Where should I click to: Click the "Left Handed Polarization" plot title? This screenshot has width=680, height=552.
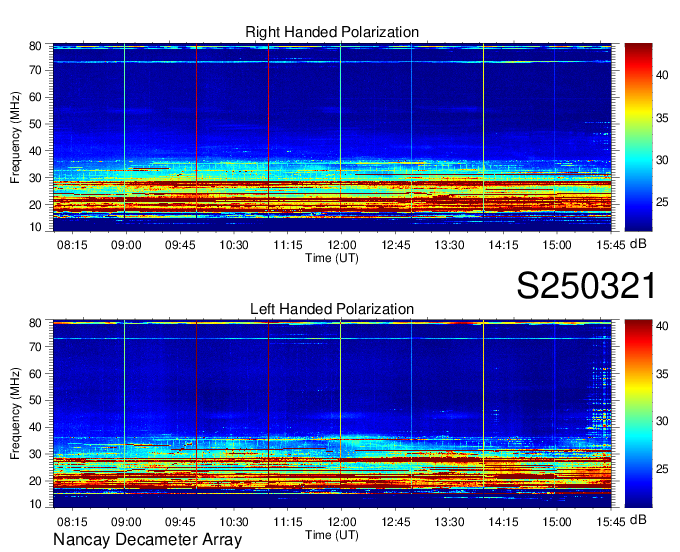[x=332, y=309]
